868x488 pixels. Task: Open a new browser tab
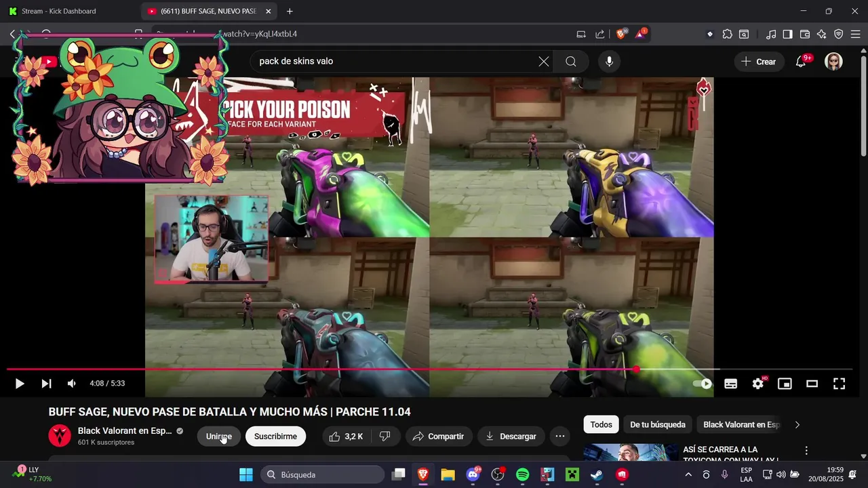[290, 12]
